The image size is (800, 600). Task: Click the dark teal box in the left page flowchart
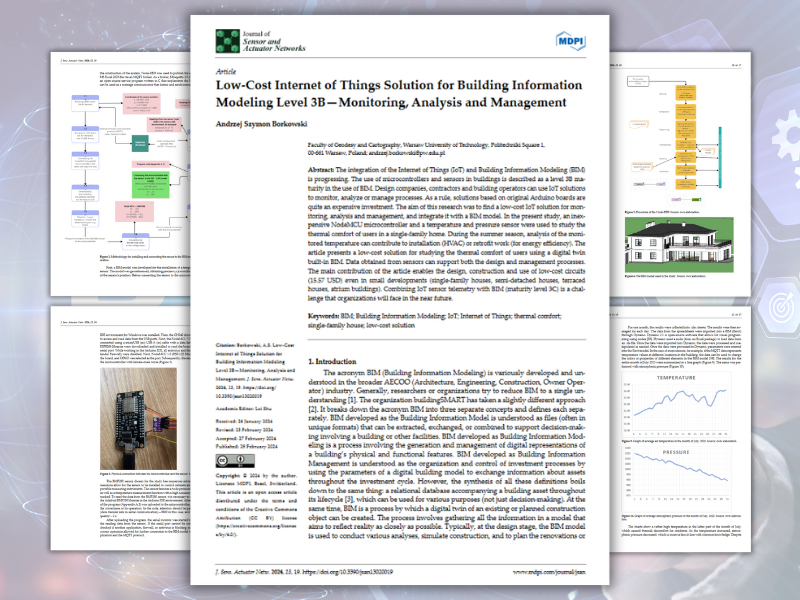(140, 143)
